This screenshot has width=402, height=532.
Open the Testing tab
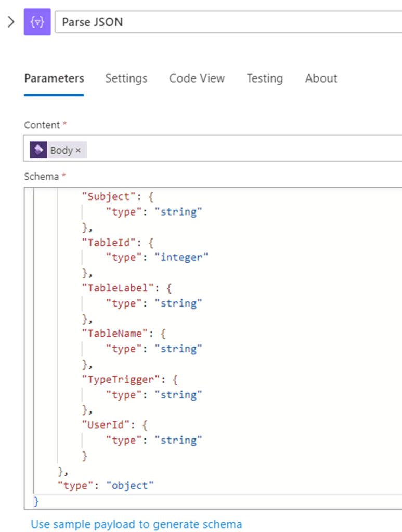click(x=265, y=78)
